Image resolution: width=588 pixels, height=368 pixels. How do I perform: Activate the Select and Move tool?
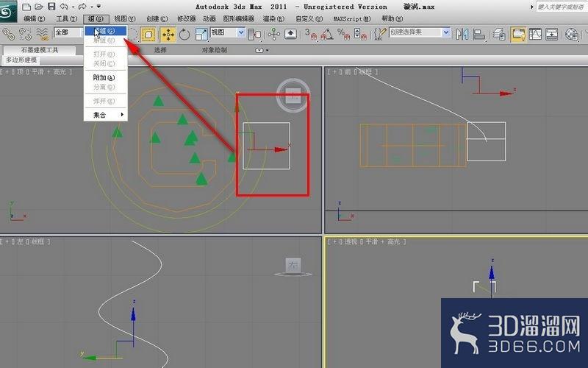coord(168,35)
